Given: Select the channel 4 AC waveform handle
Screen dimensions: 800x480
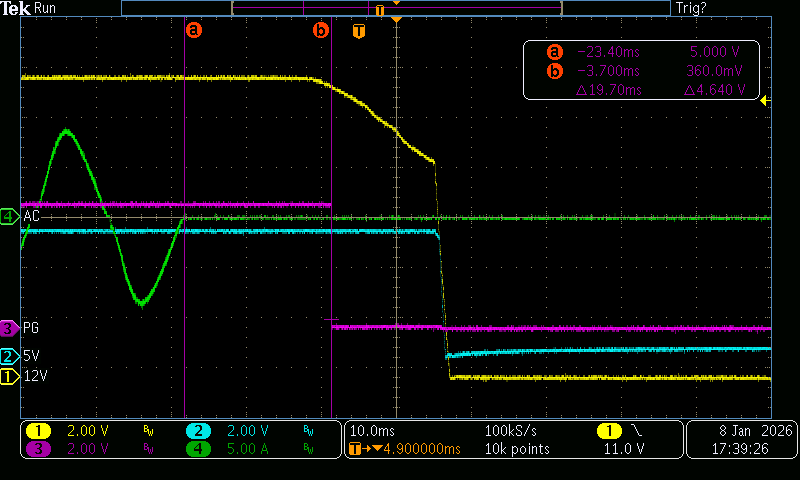Looking at the screenshot, I should [x=8, y=216].
